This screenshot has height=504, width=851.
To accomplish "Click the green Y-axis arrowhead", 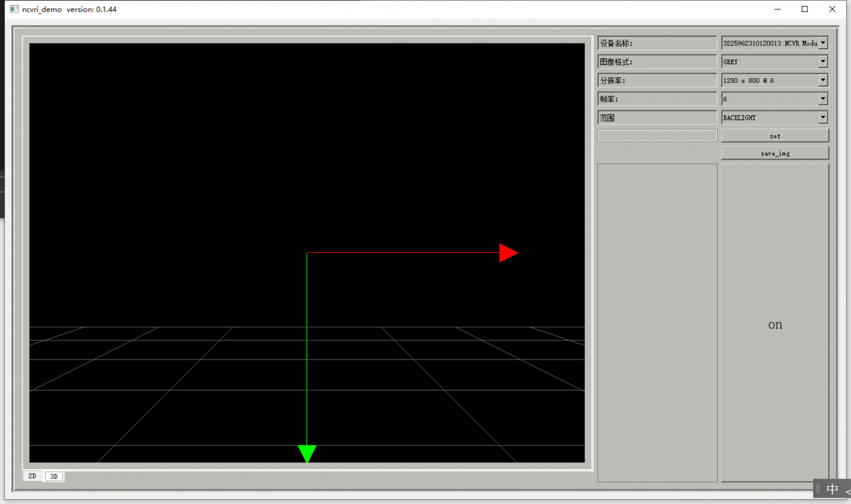I will pyautogui.click(x=307, y=454).
